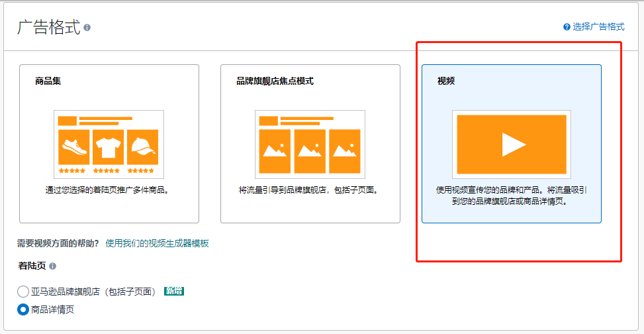This screenshot has width=644, height=334.
Task: Choose the 商品集 ad format card
Action: click(109, 143)
